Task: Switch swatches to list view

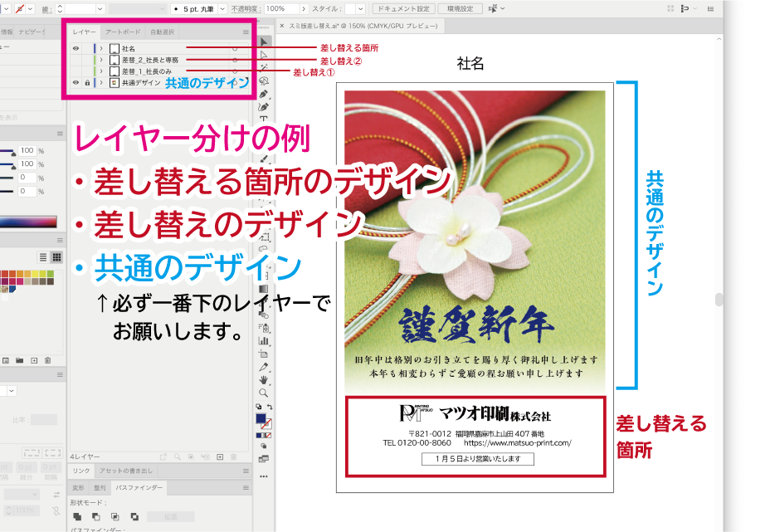Action: point(43,256)
